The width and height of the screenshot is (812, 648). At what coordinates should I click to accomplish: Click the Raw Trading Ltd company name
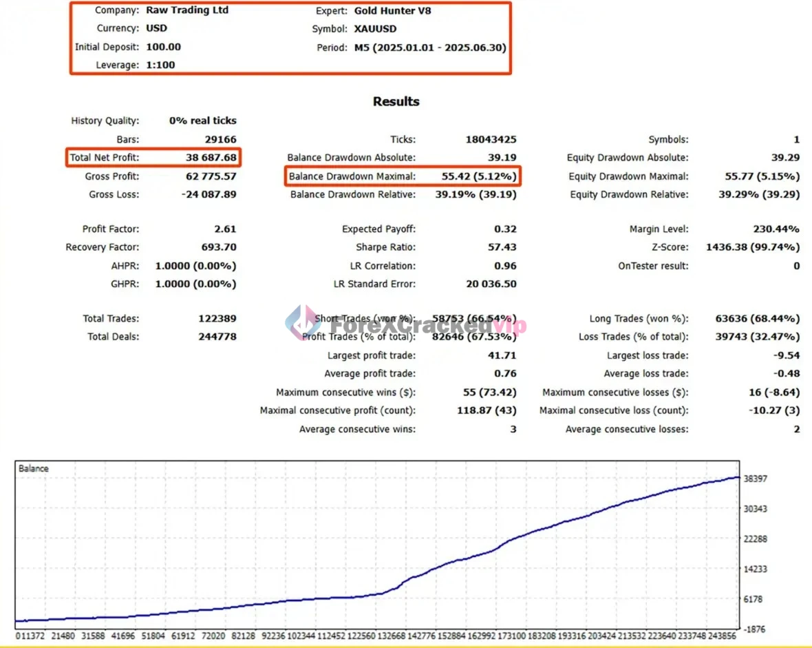pos(187,10)
